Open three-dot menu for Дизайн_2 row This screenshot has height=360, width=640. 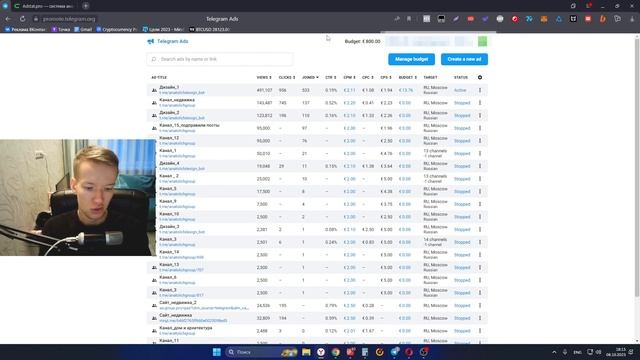(x=480, y=116)
